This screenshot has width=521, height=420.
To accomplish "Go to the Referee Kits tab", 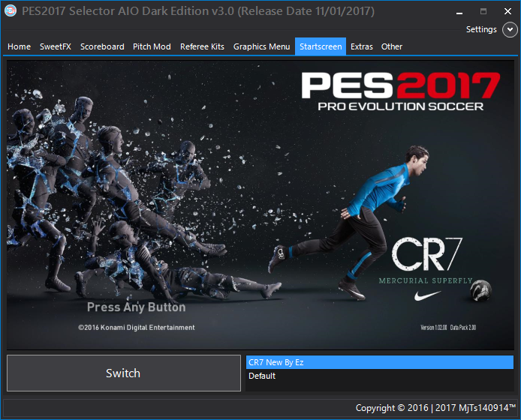I will [202, 46].
